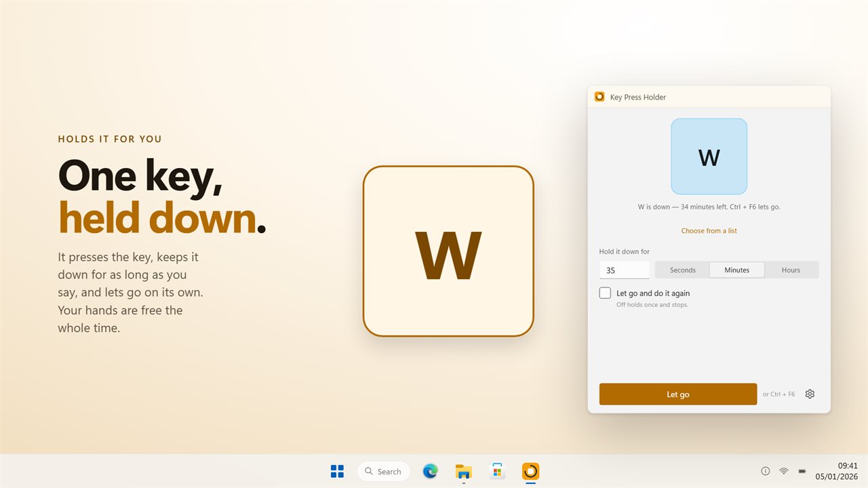Image resolution: width=868 pixels, height=488 pixels.
Task: Click the taskbar Search box
Action: pyautogui.click(x=384, y=471)
